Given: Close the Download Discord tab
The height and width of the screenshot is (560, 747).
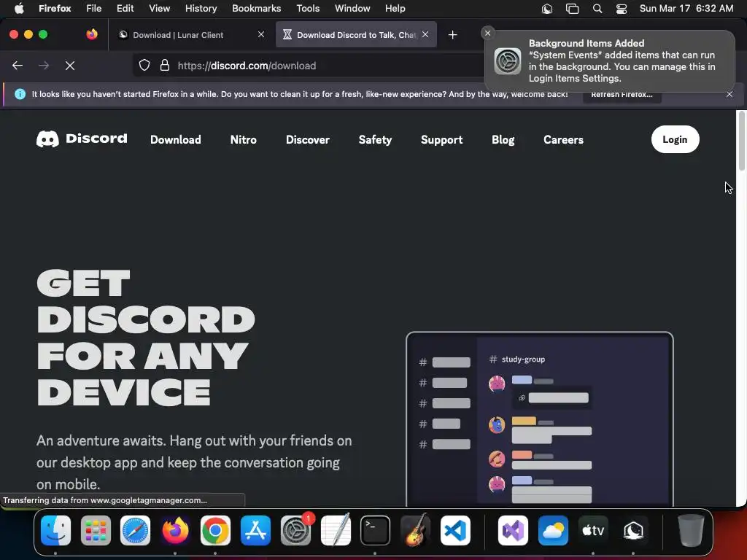Looking at the screenshot, I should [425, 34].
